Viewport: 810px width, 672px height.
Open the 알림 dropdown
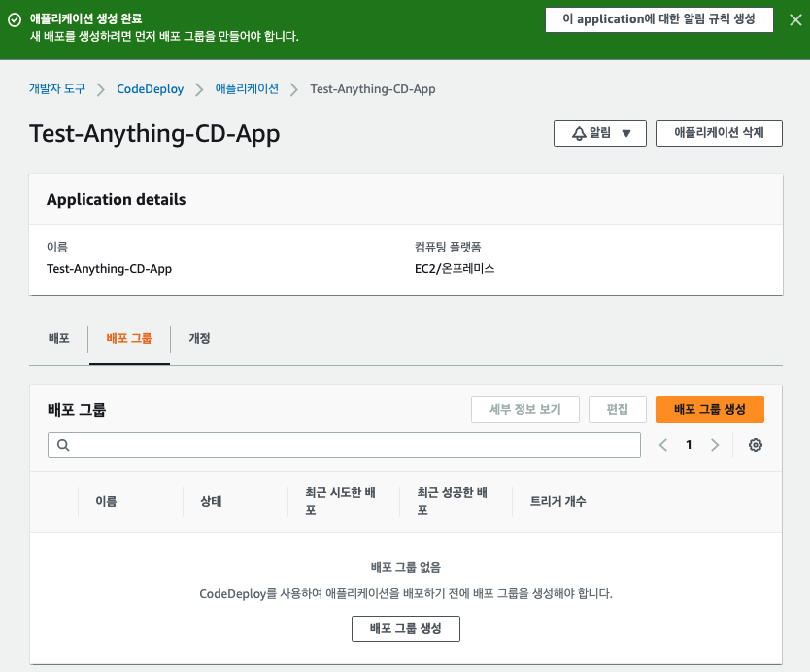[x=600, y=133]
